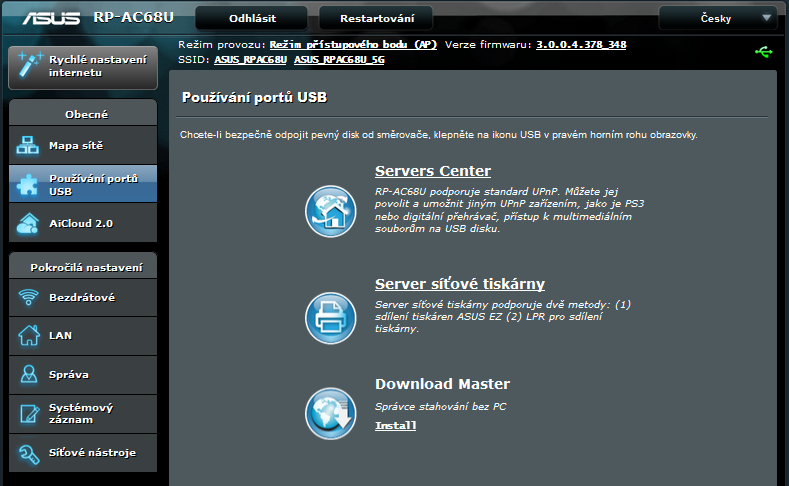Click the Používání portů USB page title

pyautogui.click(x=254, y=97)
